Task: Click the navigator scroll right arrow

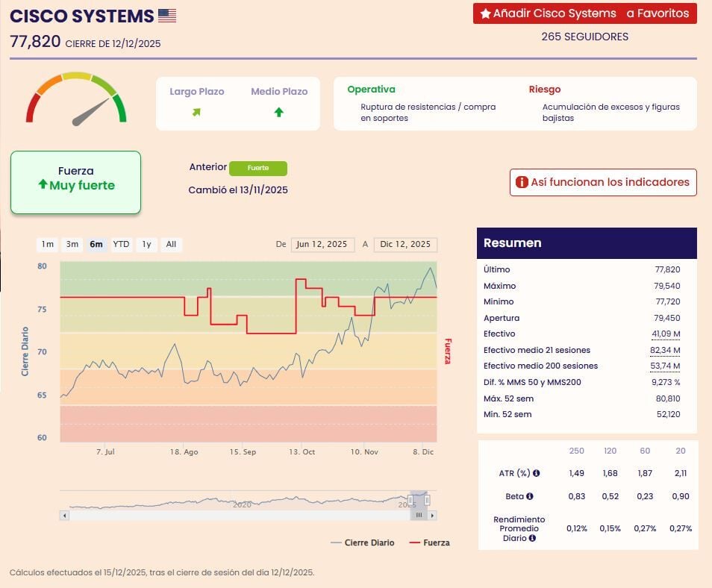Action: coord(433,515)
